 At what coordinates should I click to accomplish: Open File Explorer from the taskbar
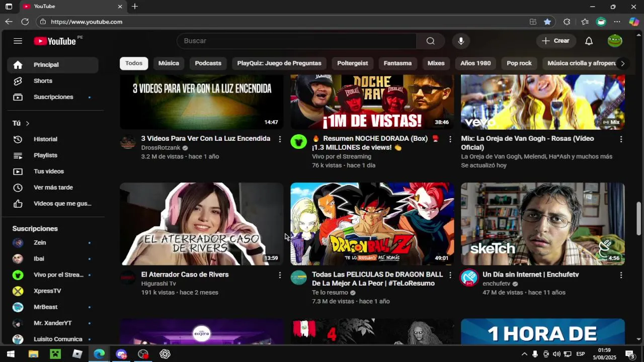33,354
